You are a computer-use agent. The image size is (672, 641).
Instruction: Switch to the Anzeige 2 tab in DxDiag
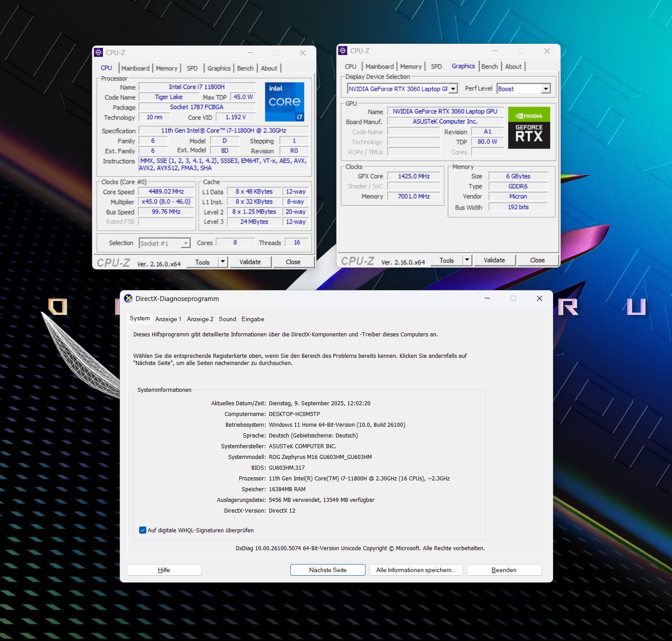click(x=200, y=319)
